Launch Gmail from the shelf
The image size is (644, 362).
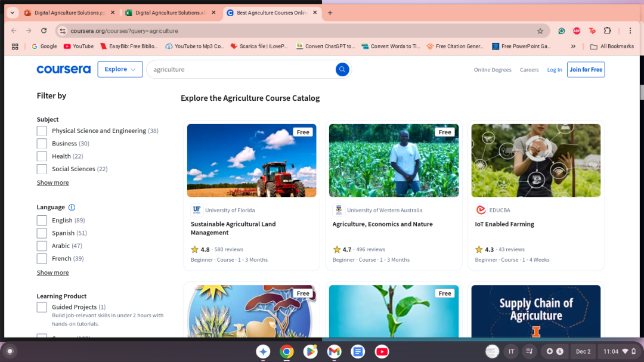point(335,351)
